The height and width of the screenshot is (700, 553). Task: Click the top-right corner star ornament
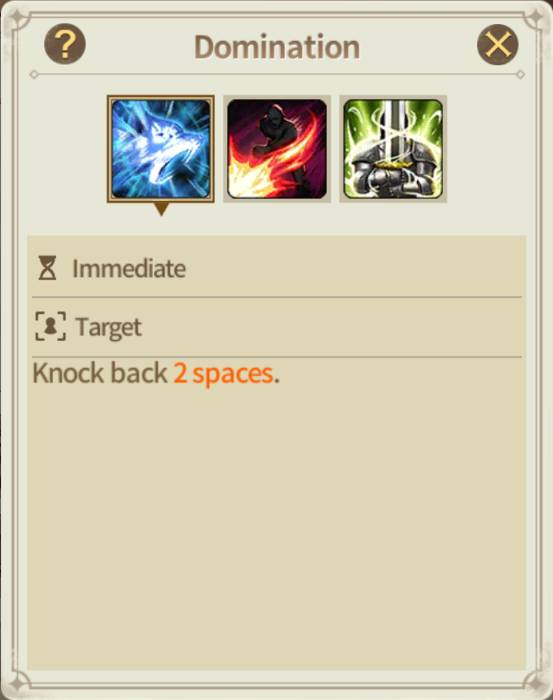pyautogui.click(x=534, y=17)
